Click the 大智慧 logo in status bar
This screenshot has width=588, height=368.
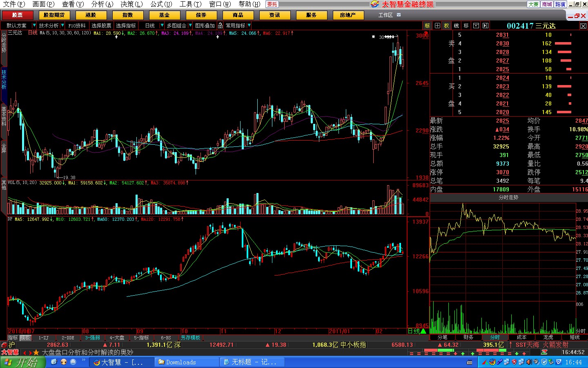point(10,352)
